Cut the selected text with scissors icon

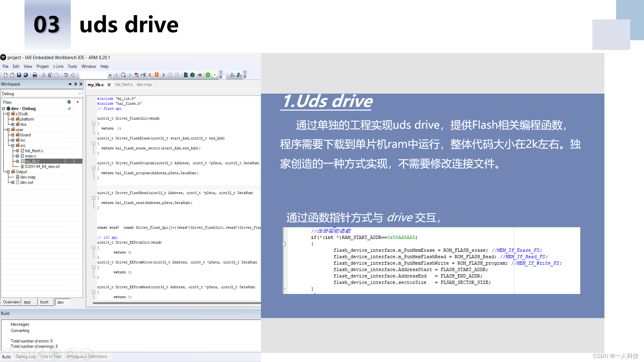click(x=44, y=75)
